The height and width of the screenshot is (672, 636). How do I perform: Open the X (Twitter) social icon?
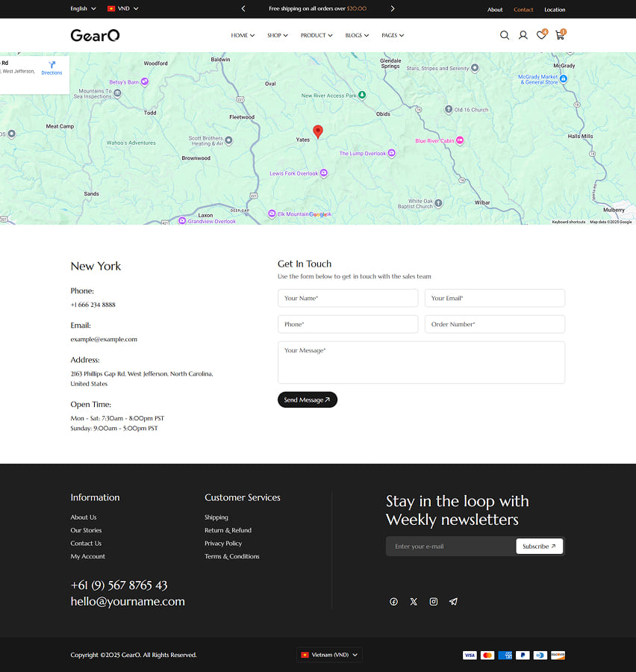tap(414, 602)
